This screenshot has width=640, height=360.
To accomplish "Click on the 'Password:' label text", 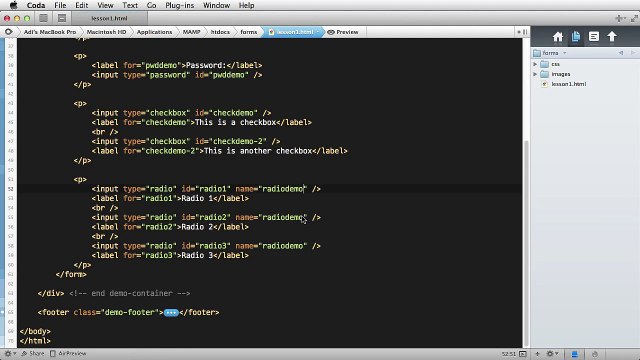I will point(206,65).
